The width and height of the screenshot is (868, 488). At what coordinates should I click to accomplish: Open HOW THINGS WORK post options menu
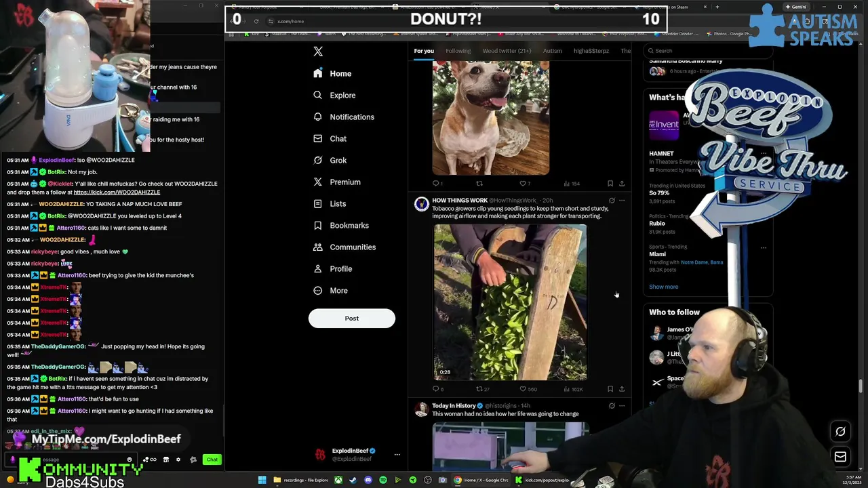click(x=622, y=201)
